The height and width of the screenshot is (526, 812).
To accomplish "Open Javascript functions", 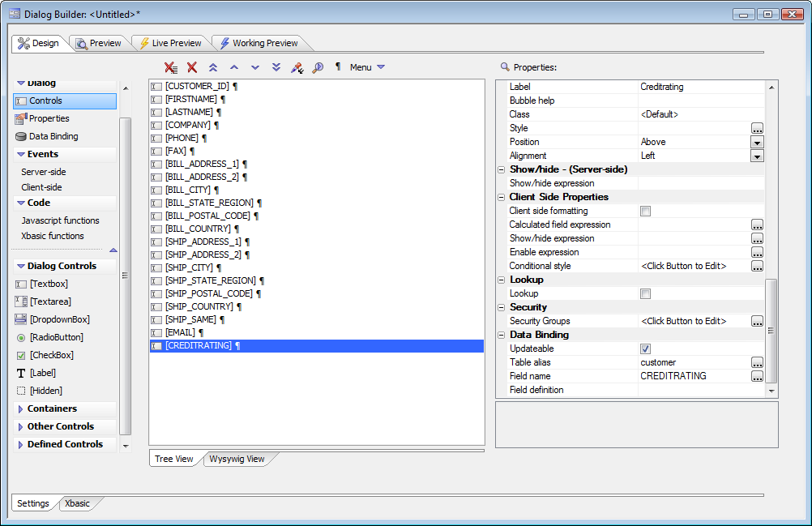I will click(60, 220).
